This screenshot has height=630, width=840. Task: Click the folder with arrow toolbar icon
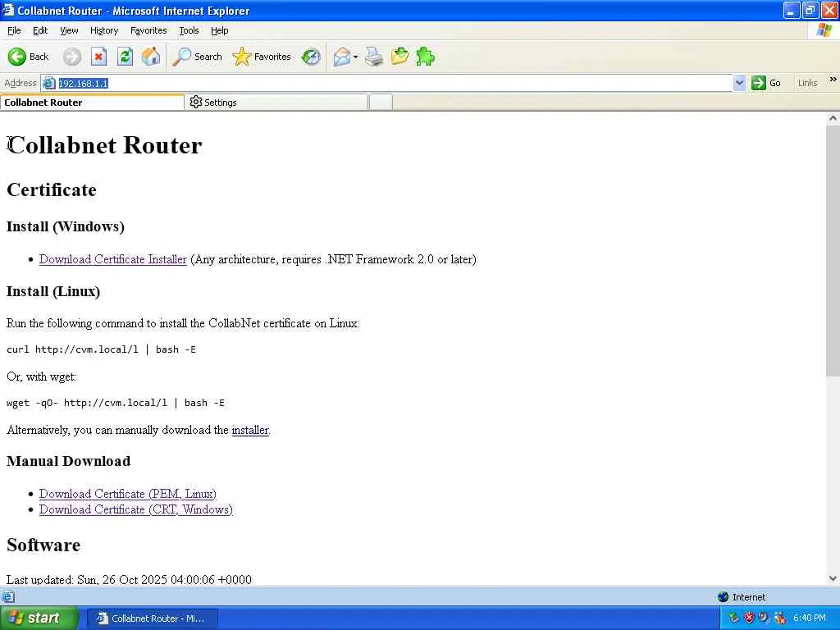click(399, 57)
